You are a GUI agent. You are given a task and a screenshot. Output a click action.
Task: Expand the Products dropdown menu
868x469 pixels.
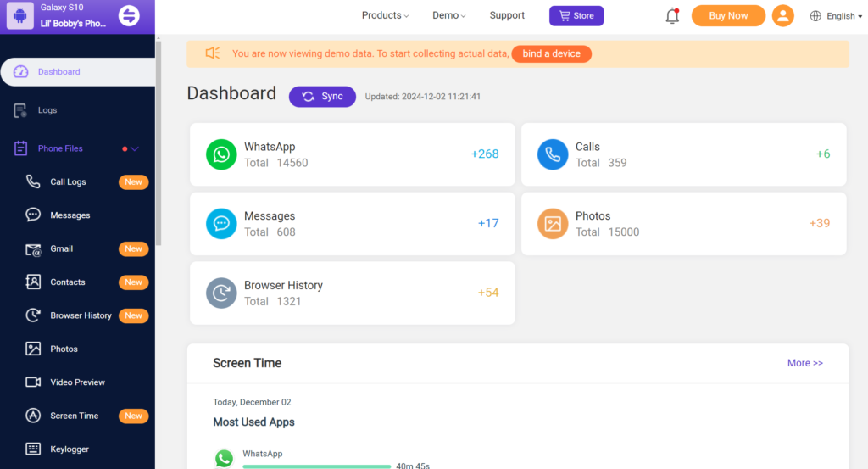386,15
